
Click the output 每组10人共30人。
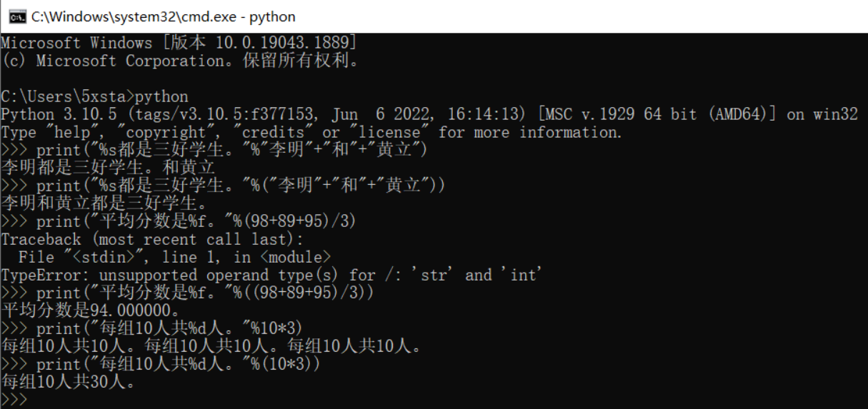click(x=69, y=382)
